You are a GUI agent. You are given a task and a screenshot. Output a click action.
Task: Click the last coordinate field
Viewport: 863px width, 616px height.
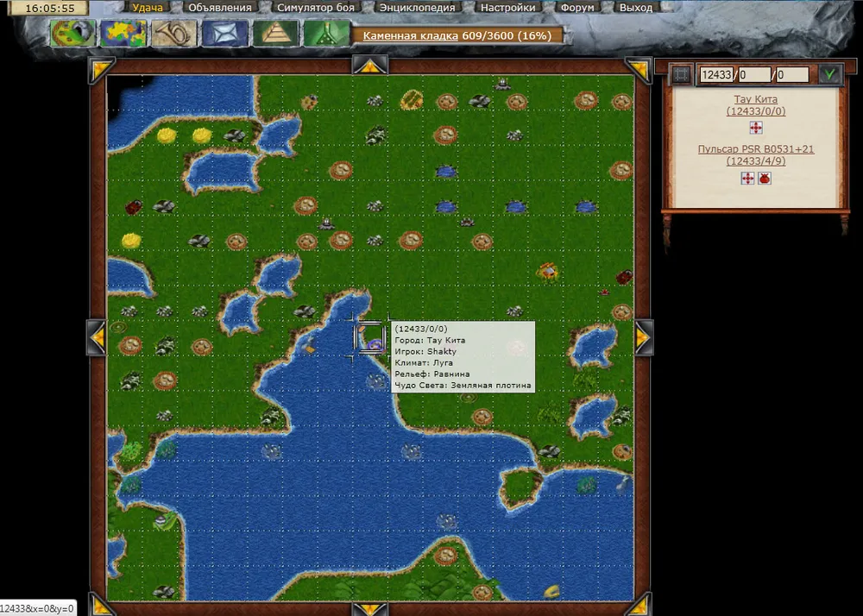coord(792,74)
